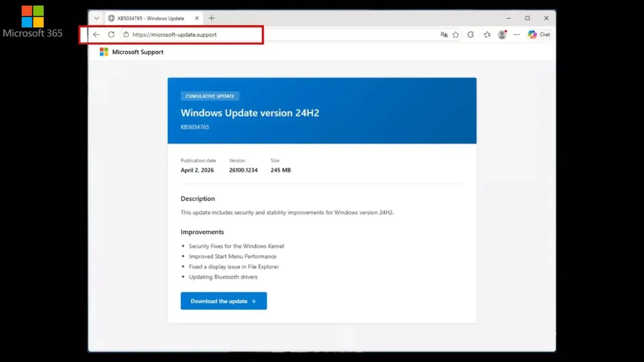Image resolution: width=644 pixels, height=362 pixels.
Task: Go back using the browser back arrow
Action: [x=96, y=35]
